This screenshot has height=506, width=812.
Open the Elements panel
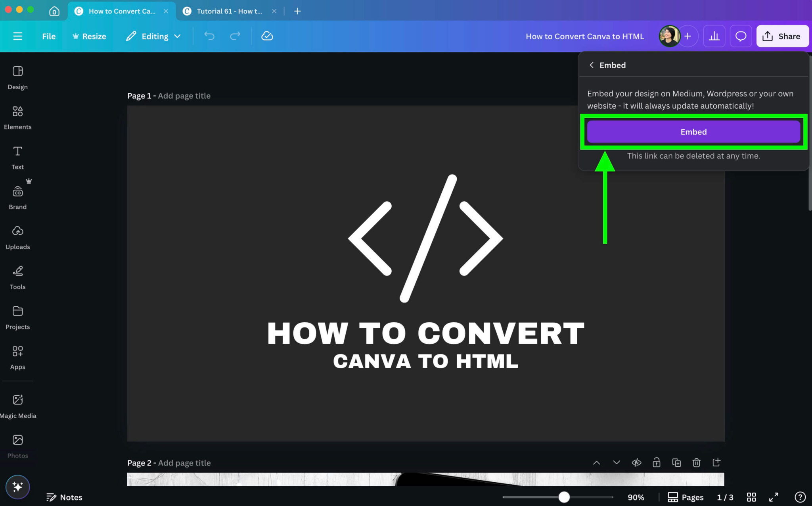[17, 116]
